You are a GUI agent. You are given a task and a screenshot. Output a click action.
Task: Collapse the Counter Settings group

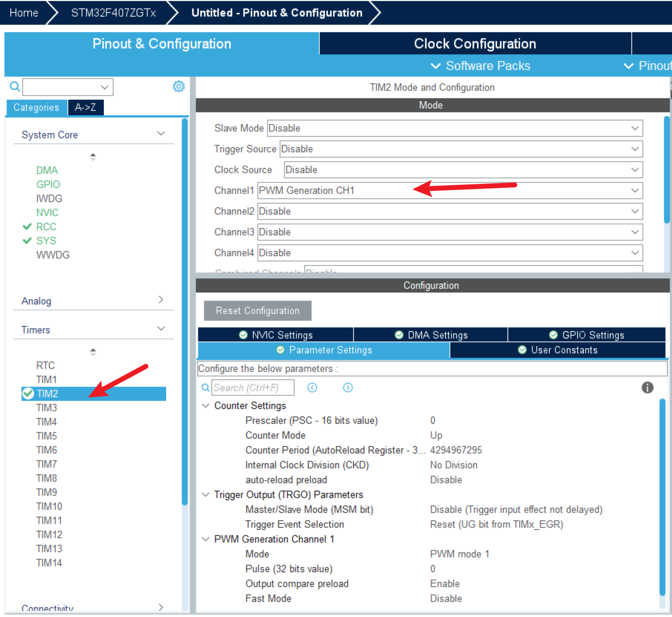tap(206, 405)
